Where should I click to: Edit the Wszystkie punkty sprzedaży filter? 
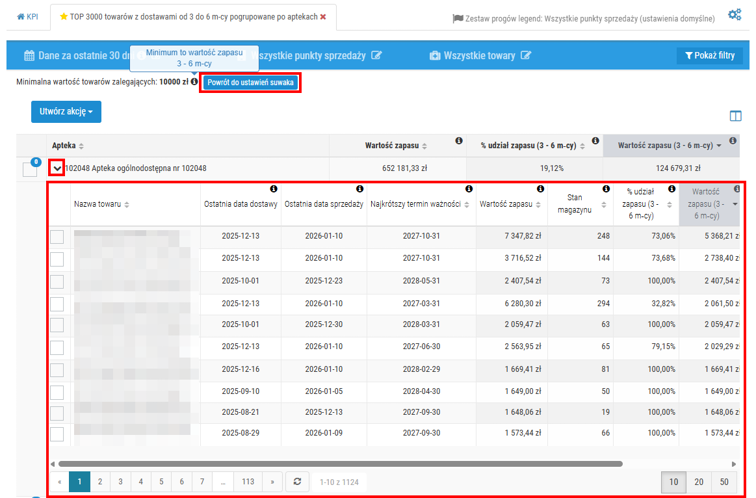pos(376,56)
